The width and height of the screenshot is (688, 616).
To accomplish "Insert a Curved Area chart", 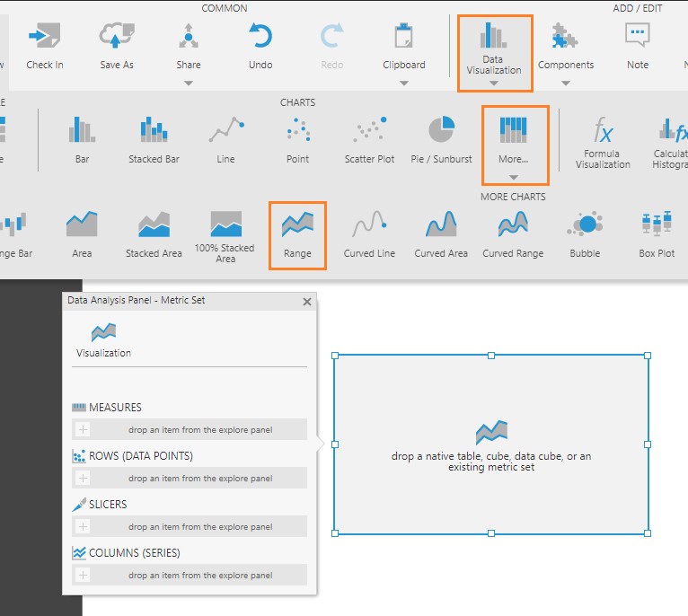I will pyautogui.click(x=441, y=224).
